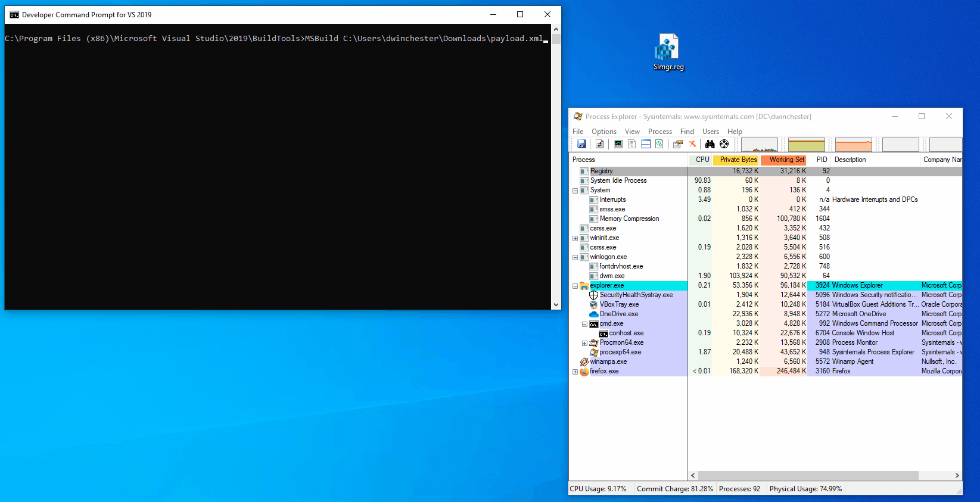This screenshot has height=502, width=980.
Task: Collapse the winlogon.exe tree node
Action: click(x=575, y=257)
